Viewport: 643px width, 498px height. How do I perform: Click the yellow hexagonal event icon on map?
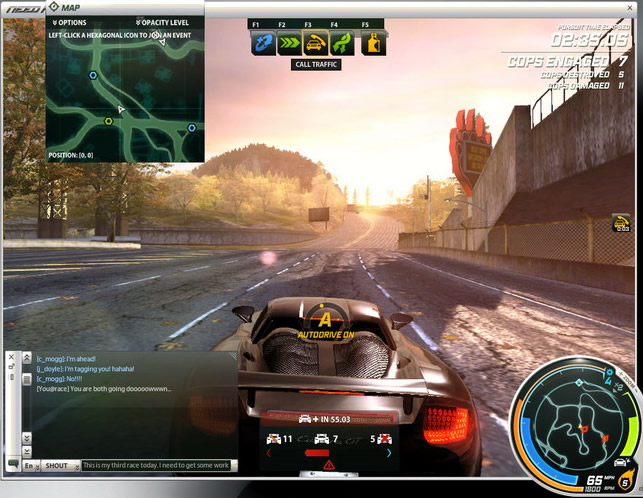tap(109, 121)
